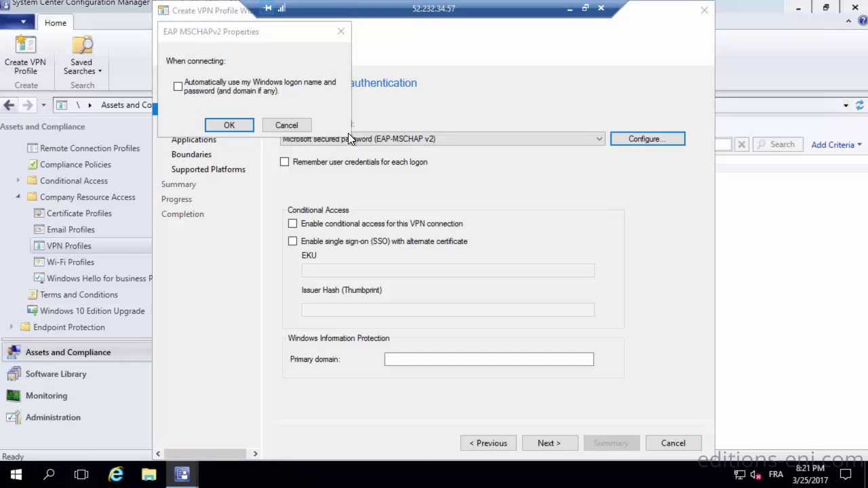Click the Company Resource Access folder icon
This screenshot has height=488, width=868.
point(32,197)
